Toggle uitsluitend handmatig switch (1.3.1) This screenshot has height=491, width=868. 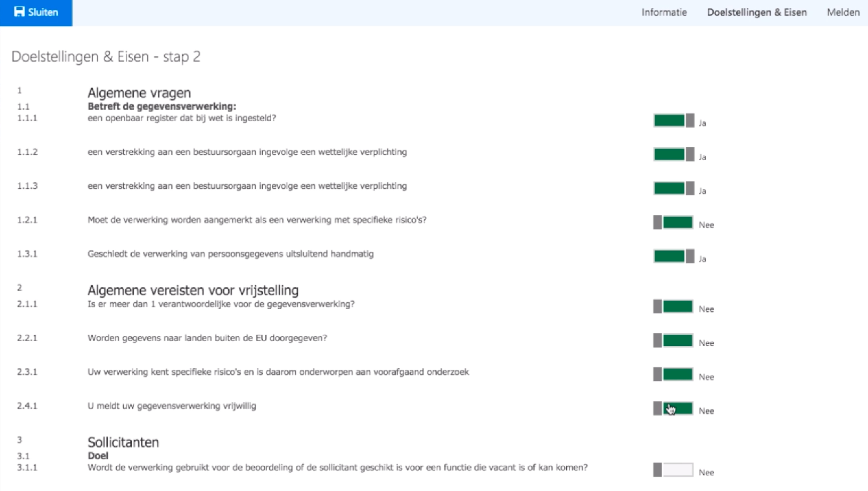674,256
